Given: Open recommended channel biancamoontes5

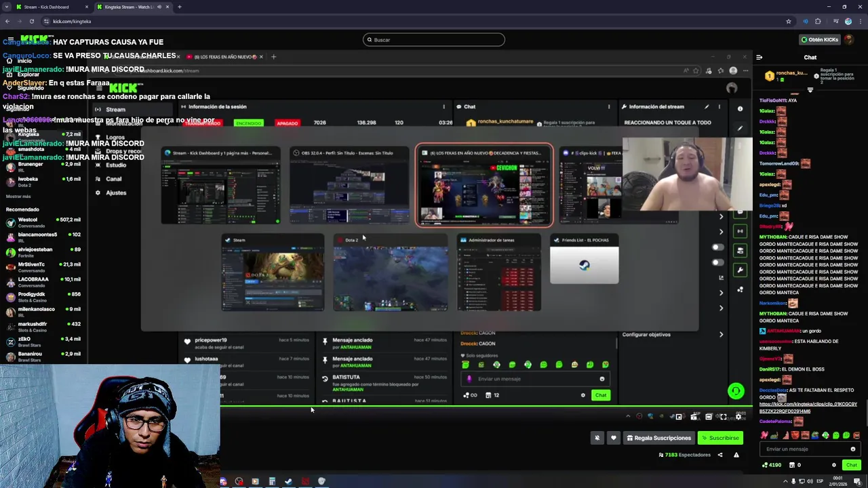Looking at the screenshot, I should pyautogui.click(x=44, y=237).
